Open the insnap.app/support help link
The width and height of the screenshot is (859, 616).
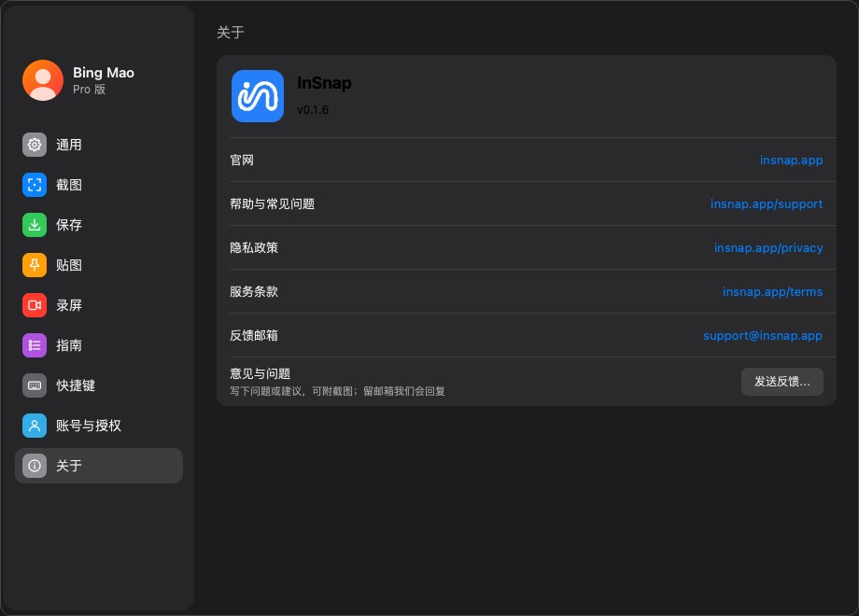[x=767, y=203]
